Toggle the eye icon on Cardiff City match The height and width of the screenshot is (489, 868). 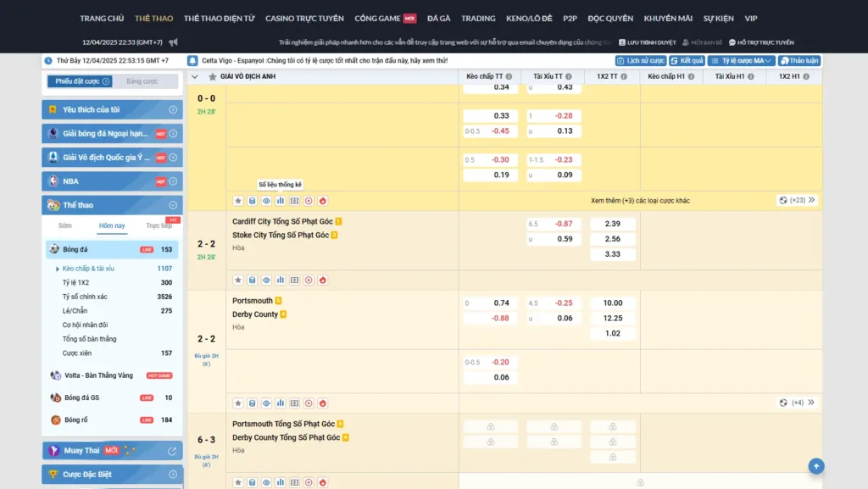pos(266,280)
